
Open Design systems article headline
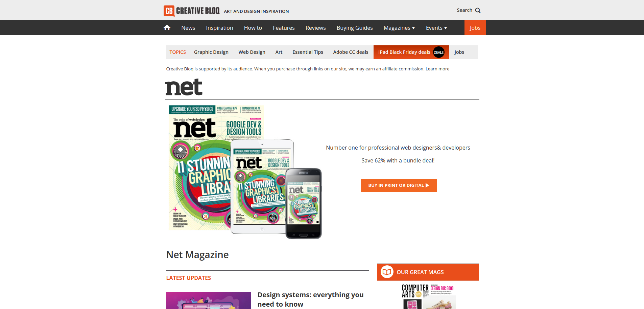(x=310, y=300)
